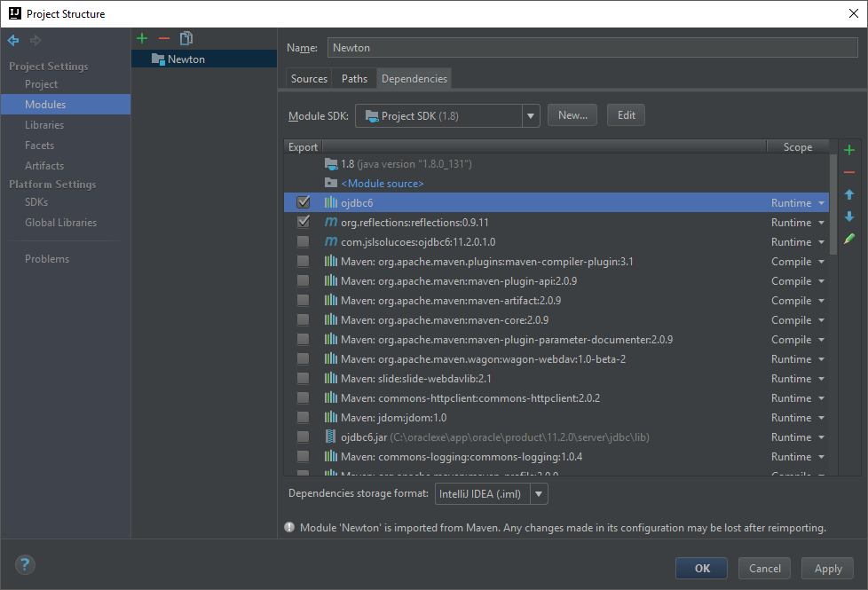Switch to the Sources tab
Image resolution: width=868 pixels, height=590 pixels.
tap(309, 79)
